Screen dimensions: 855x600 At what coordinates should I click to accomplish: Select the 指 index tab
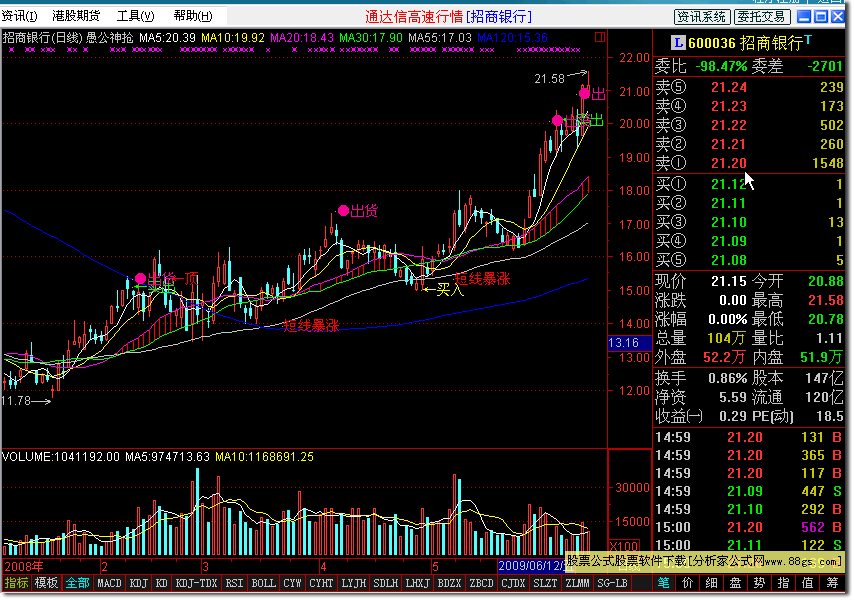(784, 583)
